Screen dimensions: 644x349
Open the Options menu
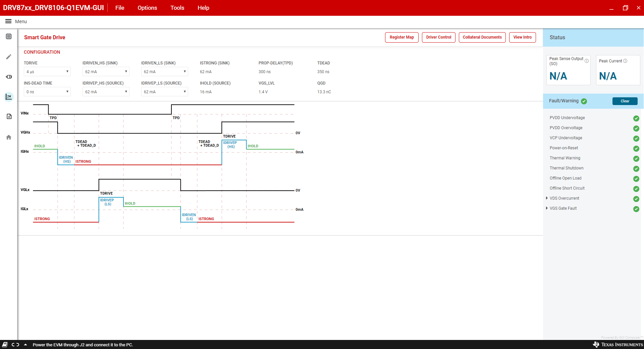click(147, 8)
